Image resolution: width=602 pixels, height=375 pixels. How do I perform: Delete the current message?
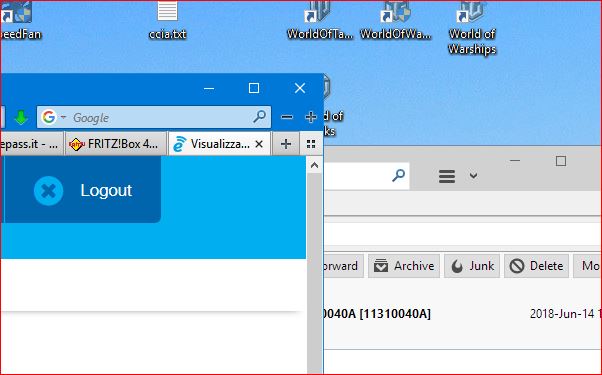pos(536,266)
